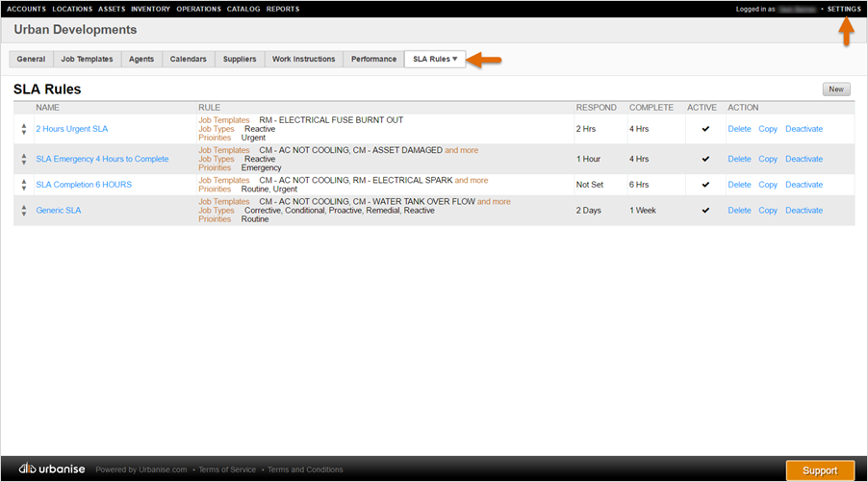The width and height of the screenshot is (868, 482).
Task: Switch to the Job Templates tab
Action: coord(87,60)
